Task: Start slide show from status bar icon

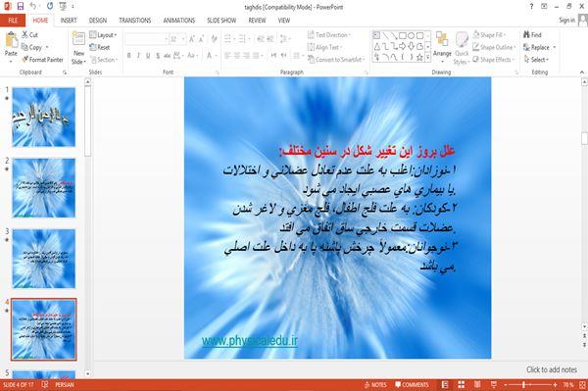Action: [494, 384]
